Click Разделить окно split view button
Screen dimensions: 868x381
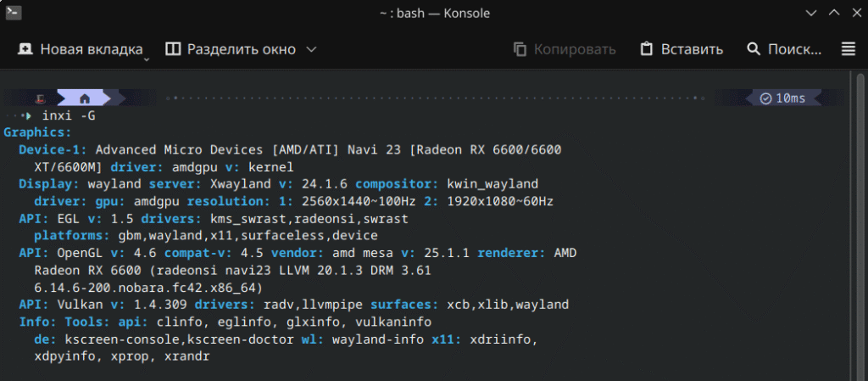[x=231, y=49]
